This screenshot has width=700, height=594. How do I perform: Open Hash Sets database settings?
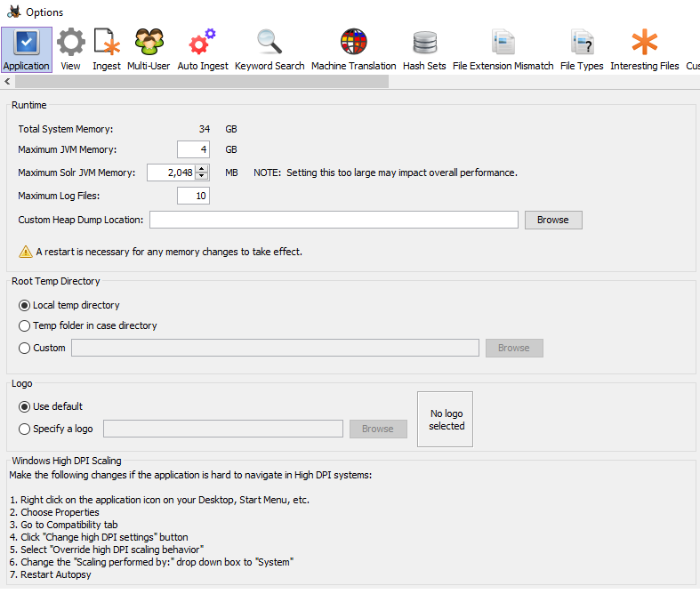click(x=424, y=49)
